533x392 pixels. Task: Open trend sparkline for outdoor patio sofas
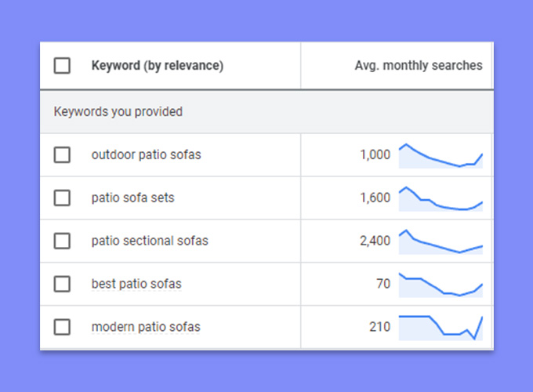pos(441,156)
